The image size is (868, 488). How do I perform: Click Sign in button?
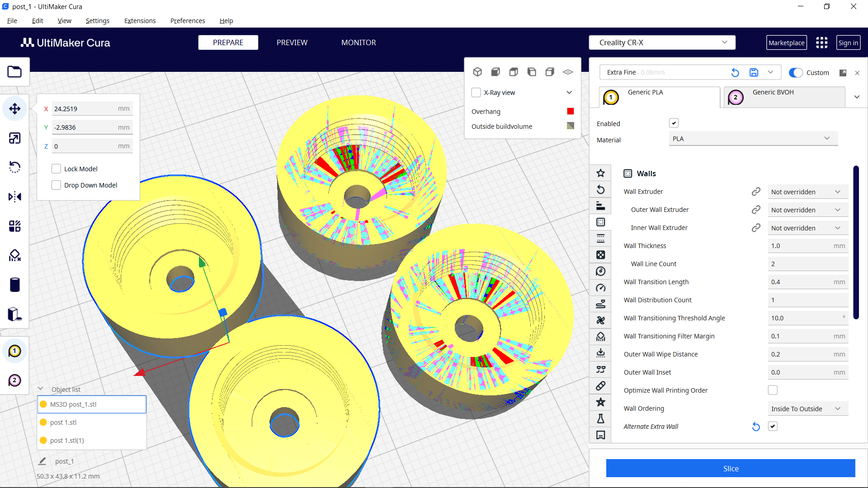tap(848, 42)
